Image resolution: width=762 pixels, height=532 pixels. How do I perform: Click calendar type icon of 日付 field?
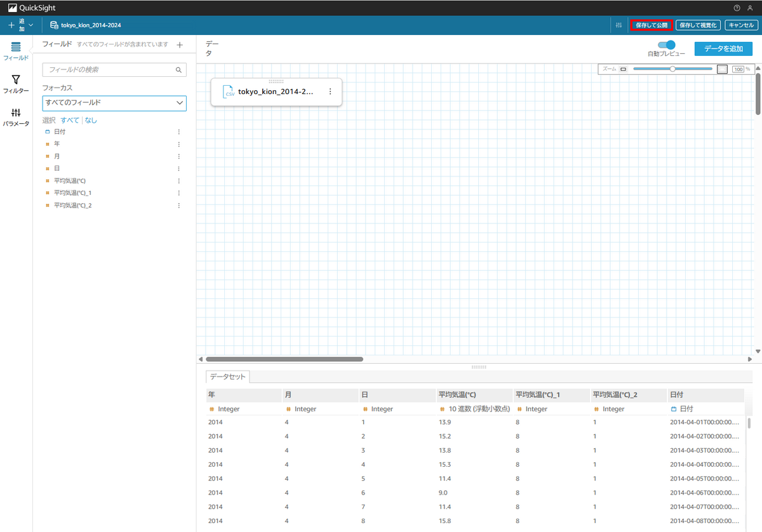(x=47, y=132)
